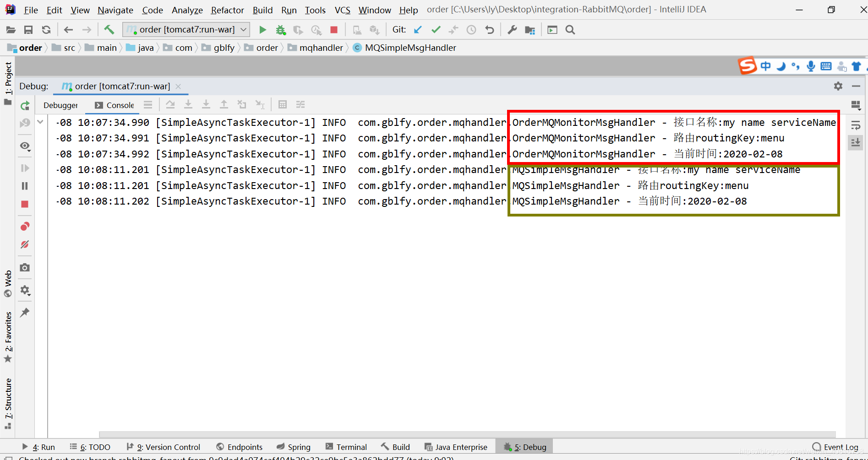Click the Run with Coverage icon
Image resolution: width=868 pixels, height=460 pixels.
pos(298,30)
